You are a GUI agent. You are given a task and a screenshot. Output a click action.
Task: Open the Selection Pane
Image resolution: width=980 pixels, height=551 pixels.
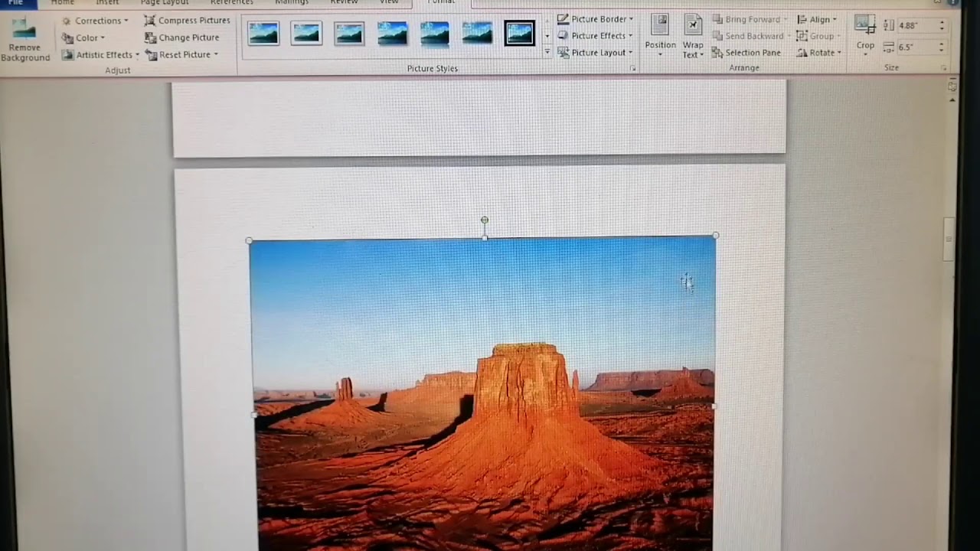(x=746, y=53)
